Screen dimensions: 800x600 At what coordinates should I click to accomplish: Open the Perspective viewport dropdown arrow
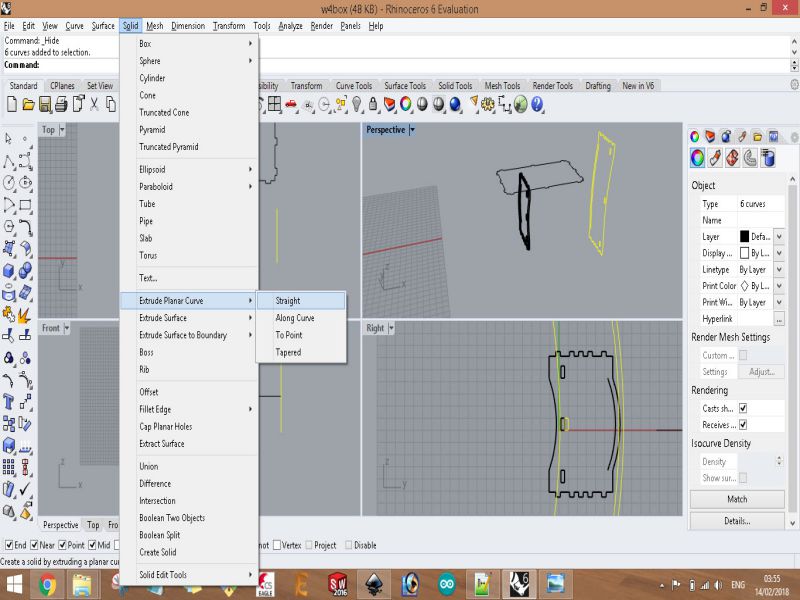tap(412, 130)
